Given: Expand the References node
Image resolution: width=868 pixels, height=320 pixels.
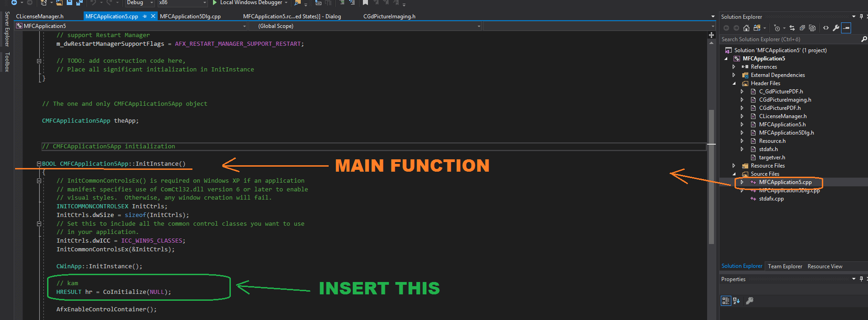Looking at the screenshot, I should (x=734, y=67).
